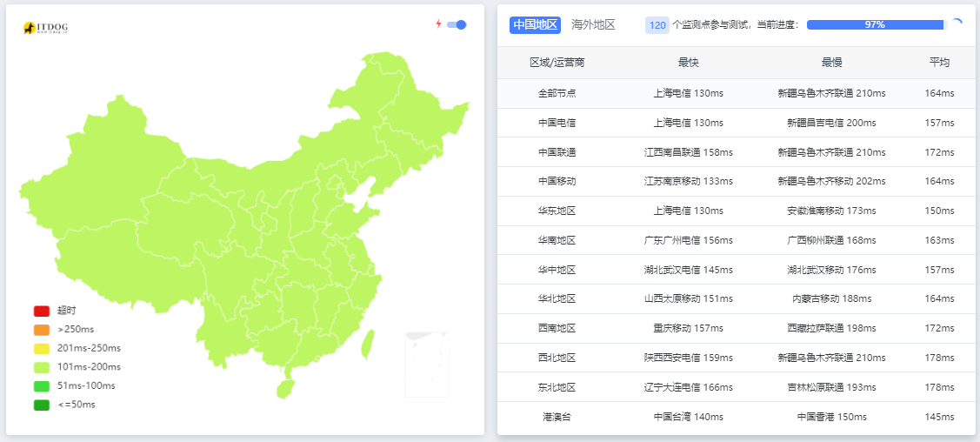Click 西藏拉萨联通 198ms cell
The height and width of the screenshot is (442, 980).
[831, 328]
